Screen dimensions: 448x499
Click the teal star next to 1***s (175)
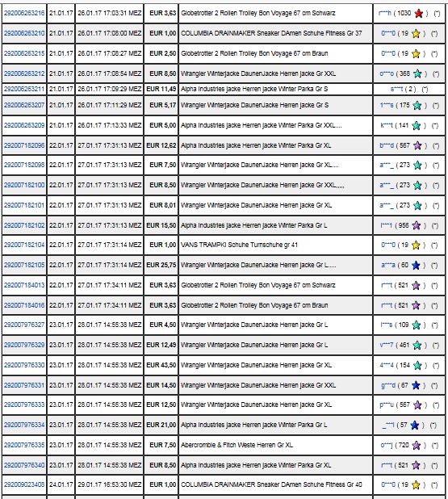417,105
